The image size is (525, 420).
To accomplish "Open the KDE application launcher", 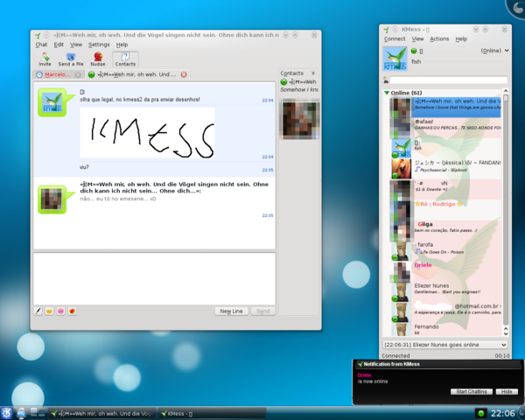I will pyautogui.click(x=9, y=412).
